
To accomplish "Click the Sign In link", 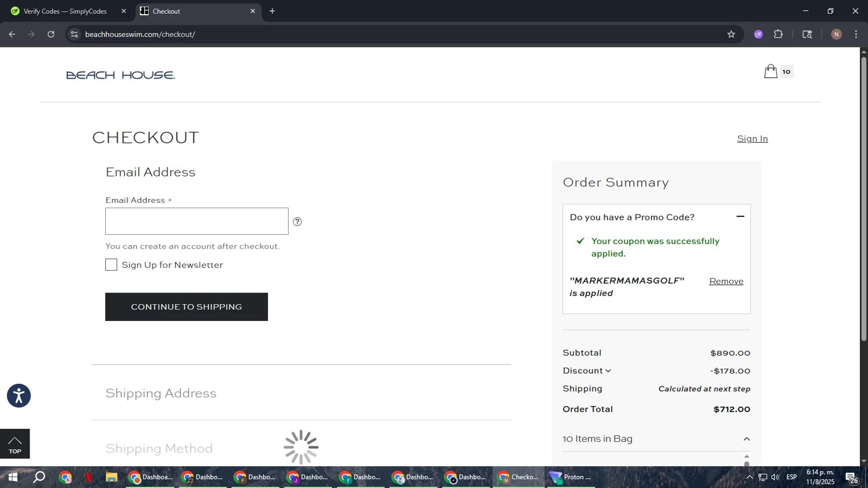I will pos(752,139).
